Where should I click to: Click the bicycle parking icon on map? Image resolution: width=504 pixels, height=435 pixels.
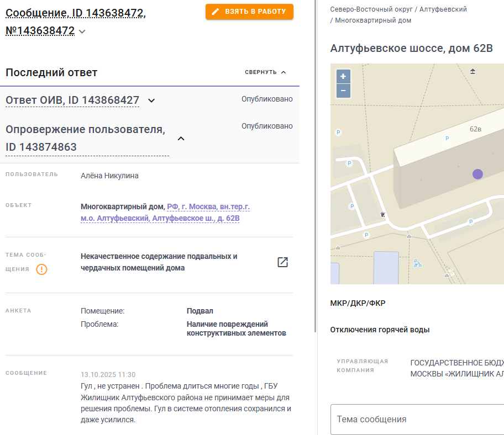418,264
